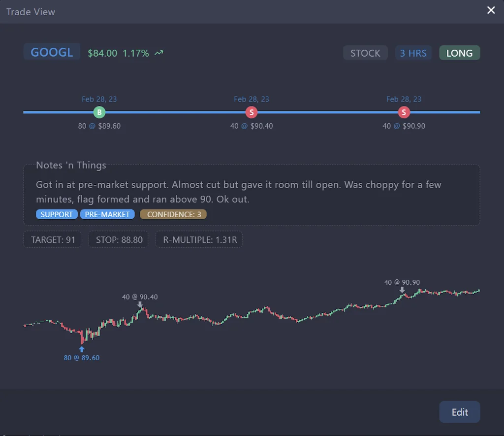
Task: Select the rightmost red S sell marker
Action: point(404,112)
